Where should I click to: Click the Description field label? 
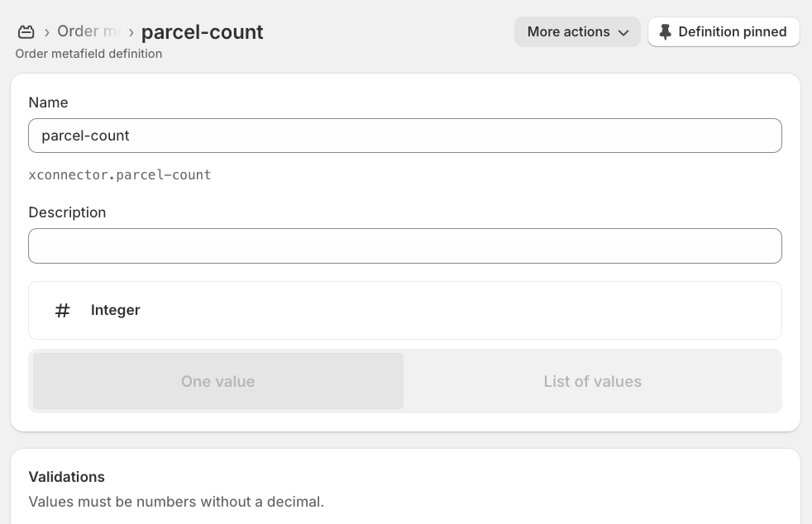tap(67, 212)
